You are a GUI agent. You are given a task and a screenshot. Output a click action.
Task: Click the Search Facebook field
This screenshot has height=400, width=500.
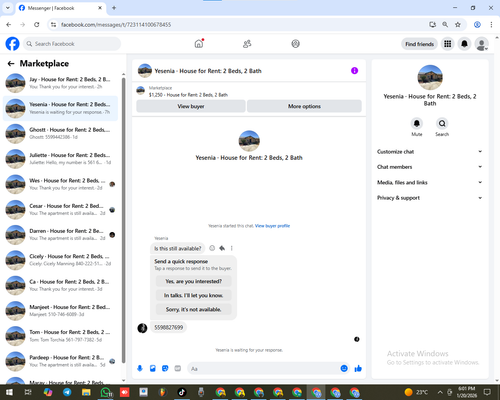tap(72, 44)
